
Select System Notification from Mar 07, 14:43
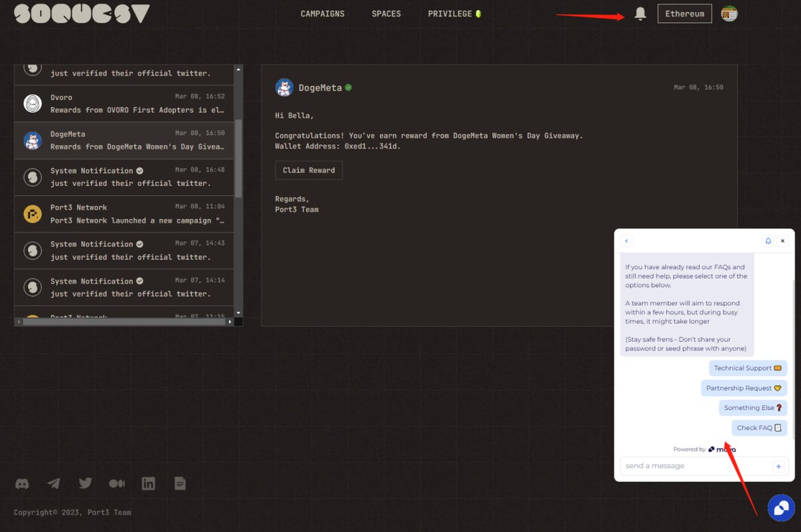click(x=124, y=251)
